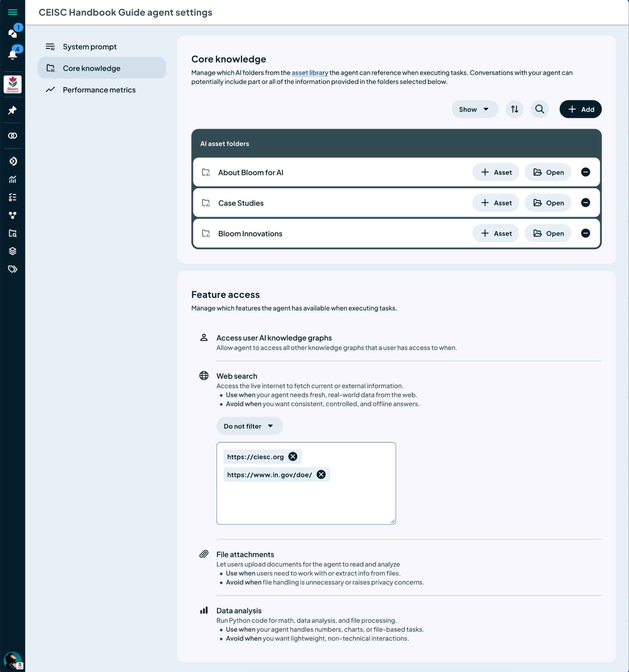Viewport: 629px width, 672px height.
Task: Add an asset to Case Studies
Action: pos(496,203)
